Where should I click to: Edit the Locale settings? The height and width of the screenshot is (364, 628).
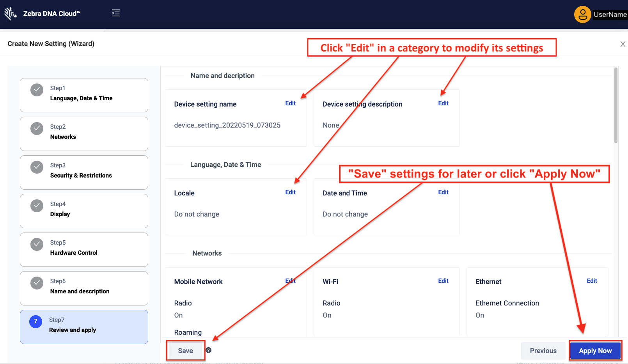pos(290,192)
